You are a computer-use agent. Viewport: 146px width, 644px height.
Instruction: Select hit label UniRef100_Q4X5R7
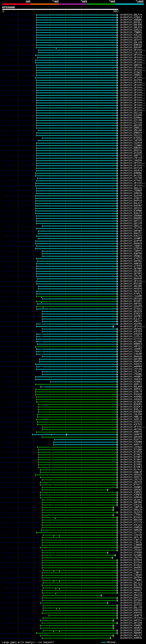click(x=131, y=316)
